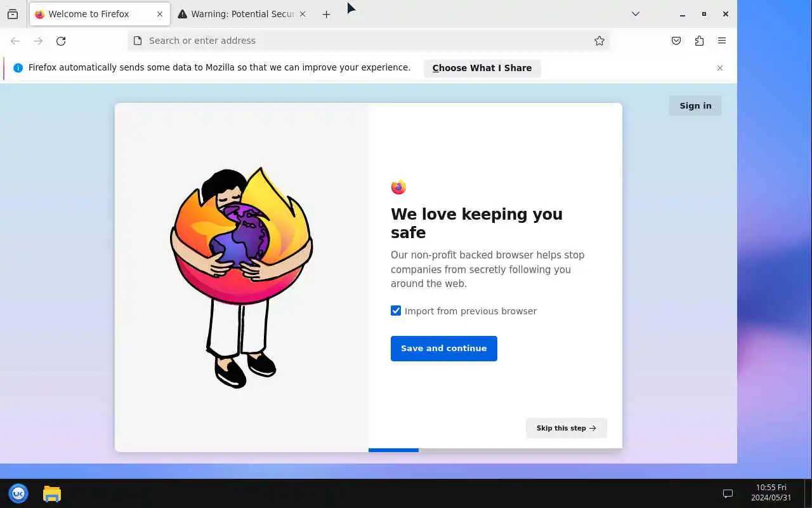Viewport: 812px width, 508px height.
Task: Open a new tab with plus button
Action: click(326, 14)
